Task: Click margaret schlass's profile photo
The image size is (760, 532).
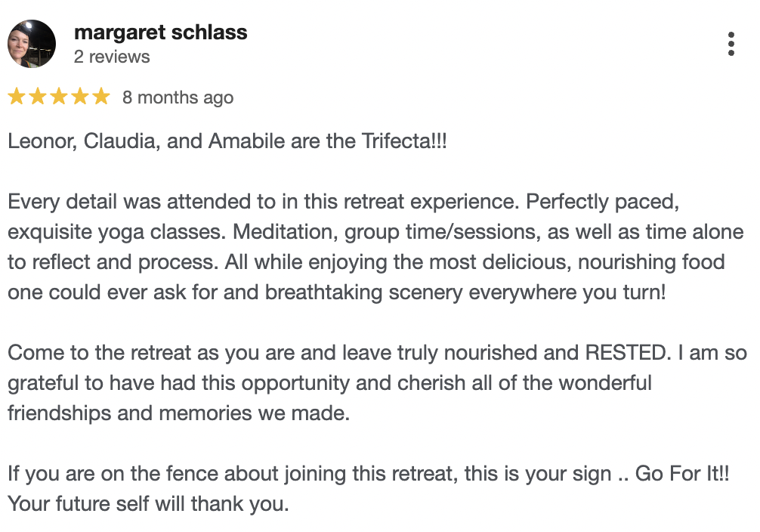Action: coord(31,44)
